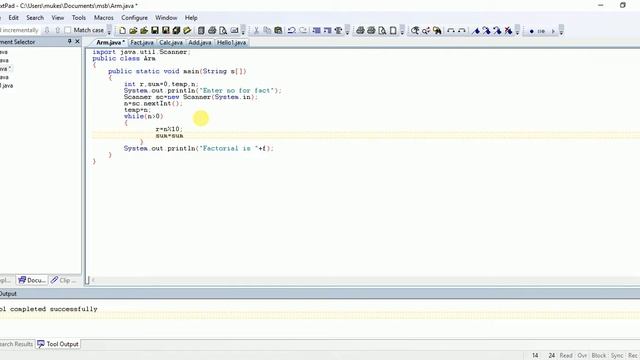
Task: Click the Find in Files binoculars icon
Action: 437,31
